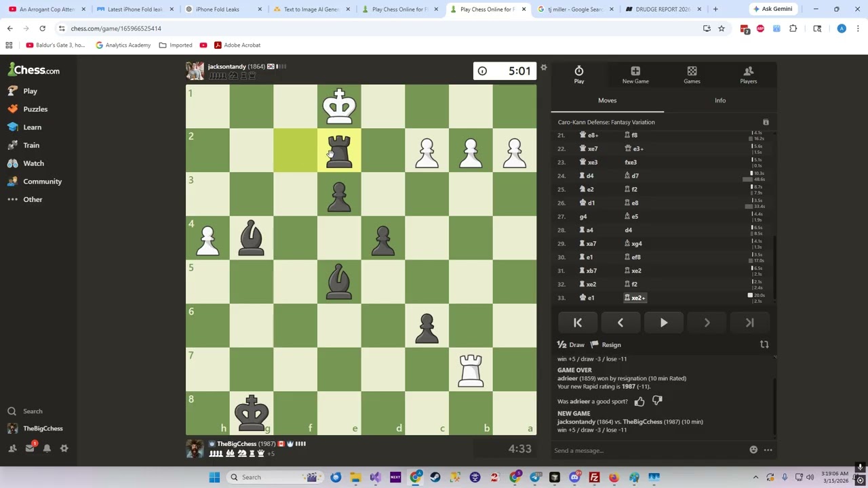
Task: Show hidden system tray icons
Action: coord(755,477)
